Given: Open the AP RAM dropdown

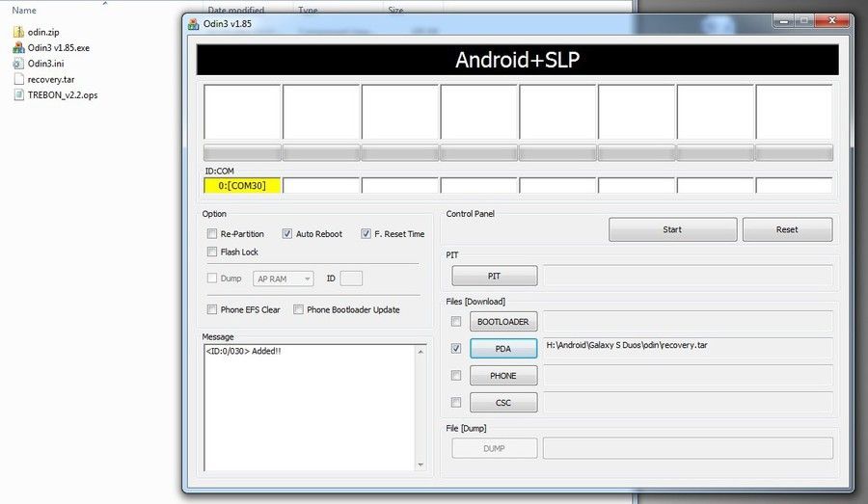Looking at the screenshot, I should (284, 279).
